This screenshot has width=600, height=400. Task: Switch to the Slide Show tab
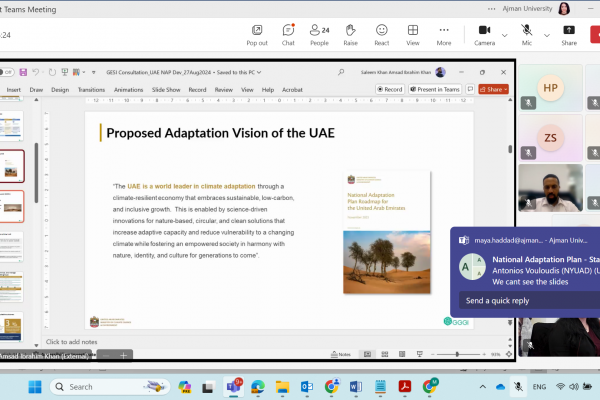tap(166, 89)
